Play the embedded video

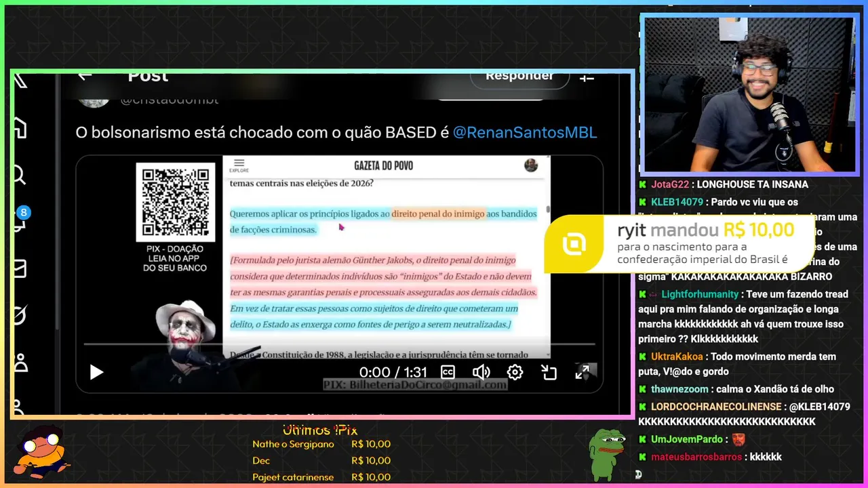[97, 372]
